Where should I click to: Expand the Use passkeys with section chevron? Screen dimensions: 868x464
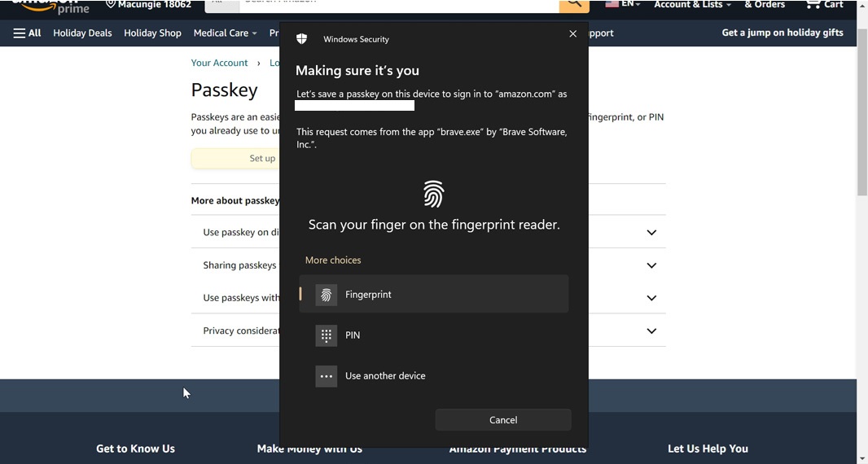(x=651, y=298)
